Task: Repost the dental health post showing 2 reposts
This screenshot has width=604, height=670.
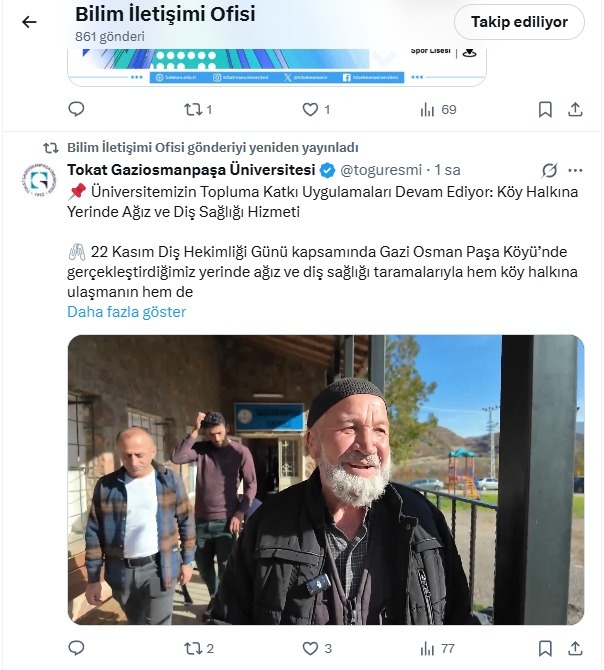Action: (199, 649)
